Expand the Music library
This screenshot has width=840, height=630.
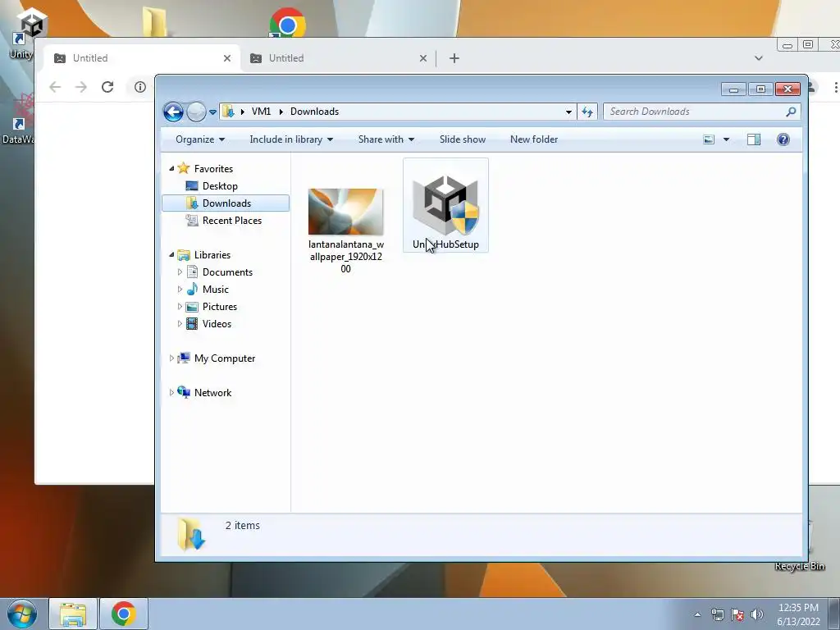pyautogui.click(x=180, y=290)
